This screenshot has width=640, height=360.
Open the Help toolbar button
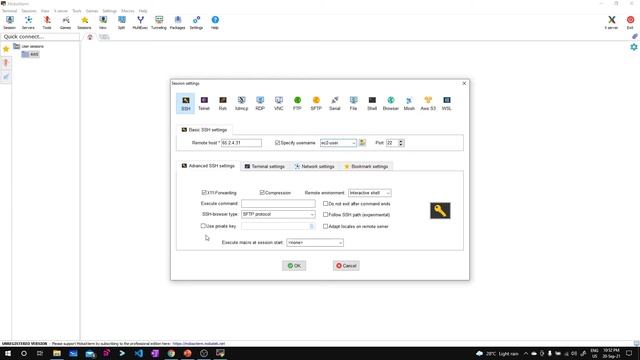pyautogui.click(x=215, y=22)
